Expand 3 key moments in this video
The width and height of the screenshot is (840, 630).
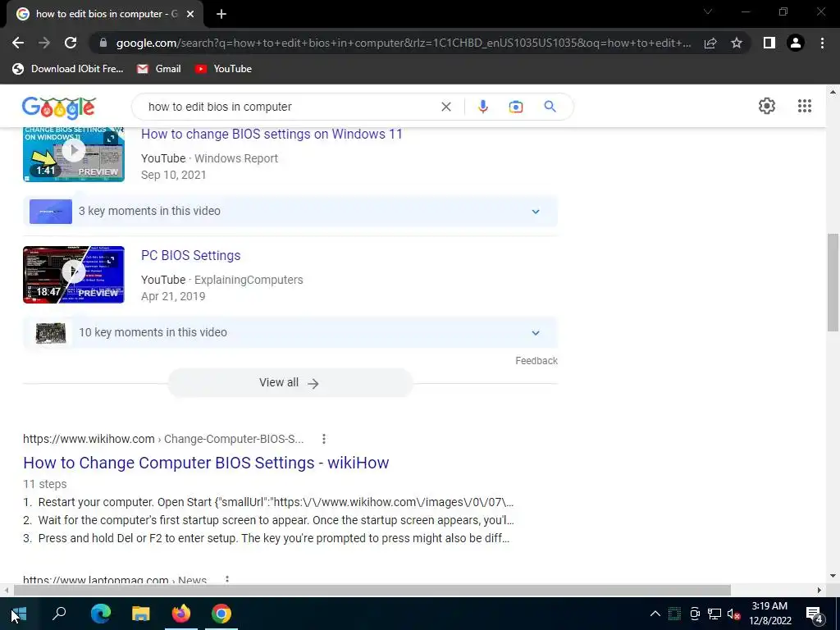click(290, 211)
